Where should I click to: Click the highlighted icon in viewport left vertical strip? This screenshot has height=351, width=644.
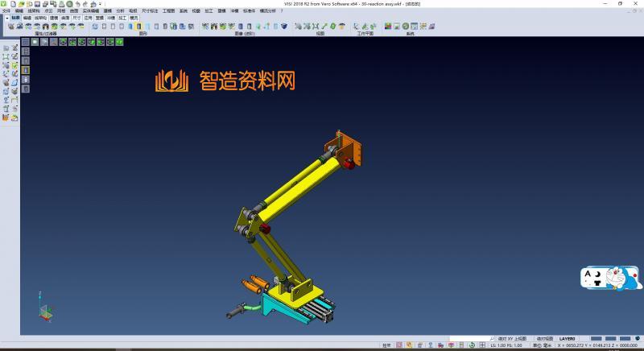26,70
